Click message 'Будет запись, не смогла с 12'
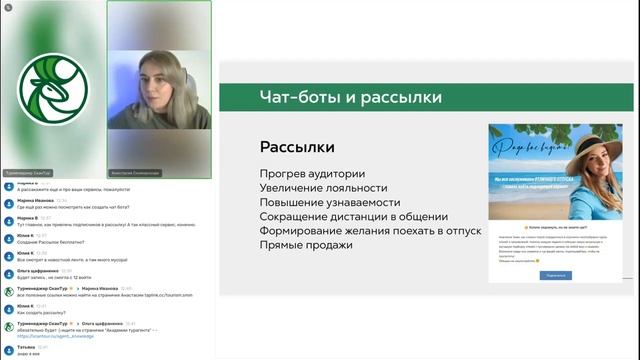640x360 pixels. tap(54, 278)
